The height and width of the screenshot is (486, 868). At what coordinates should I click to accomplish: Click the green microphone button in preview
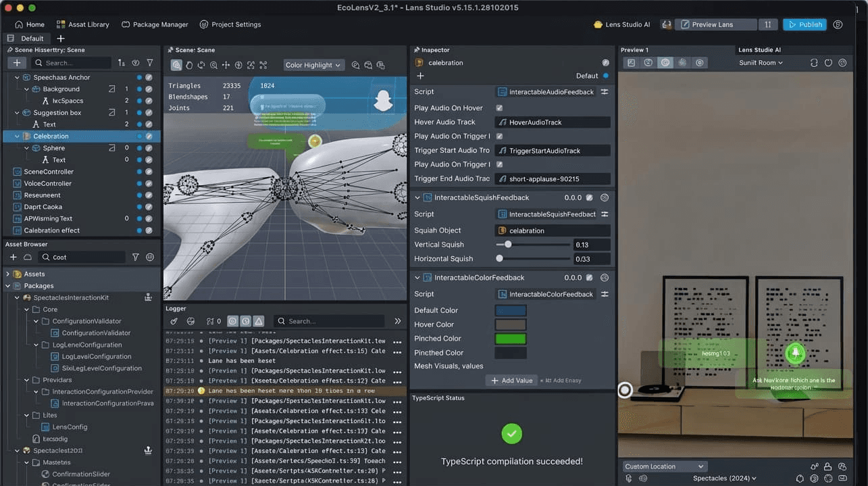click(x=795, y=354)
